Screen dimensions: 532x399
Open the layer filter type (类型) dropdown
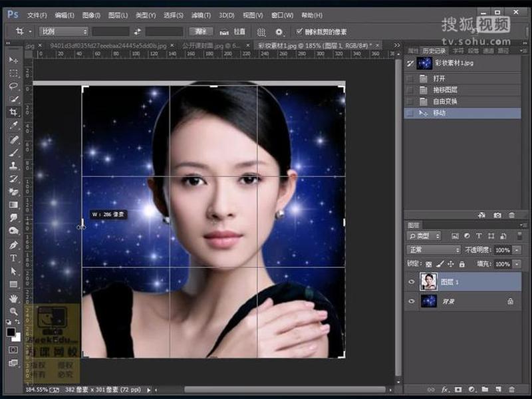click(424, 236)
